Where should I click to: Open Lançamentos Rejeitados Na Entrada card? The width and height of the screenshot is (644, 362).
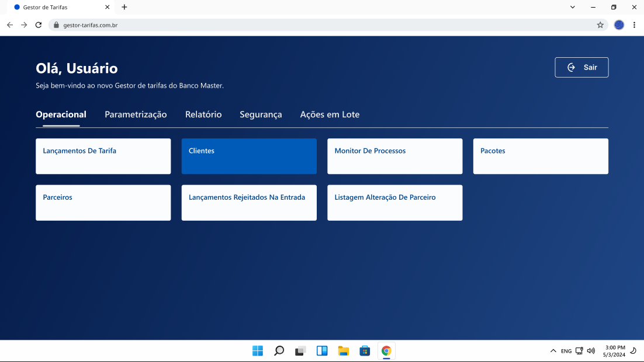(x=249, y=203)
